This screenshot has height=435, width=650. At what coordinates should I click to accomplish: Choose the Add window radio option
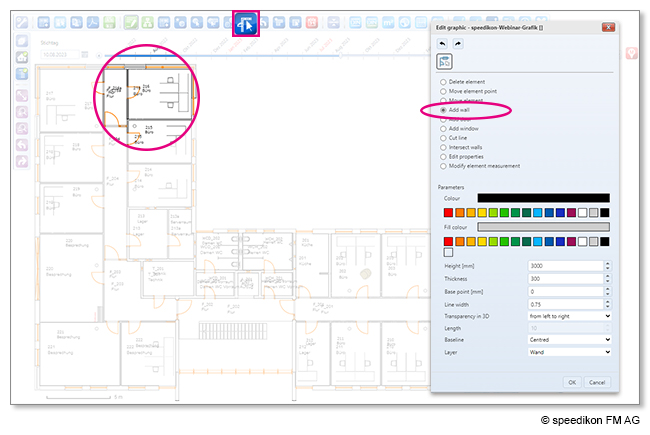coord(443,128)
